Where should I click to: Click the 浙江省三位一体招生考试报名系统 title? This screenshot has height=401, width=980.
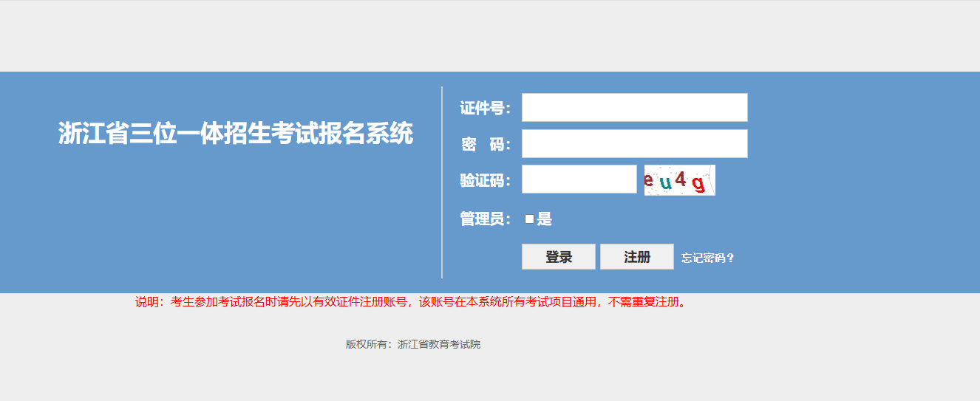[x=236, y=134]
